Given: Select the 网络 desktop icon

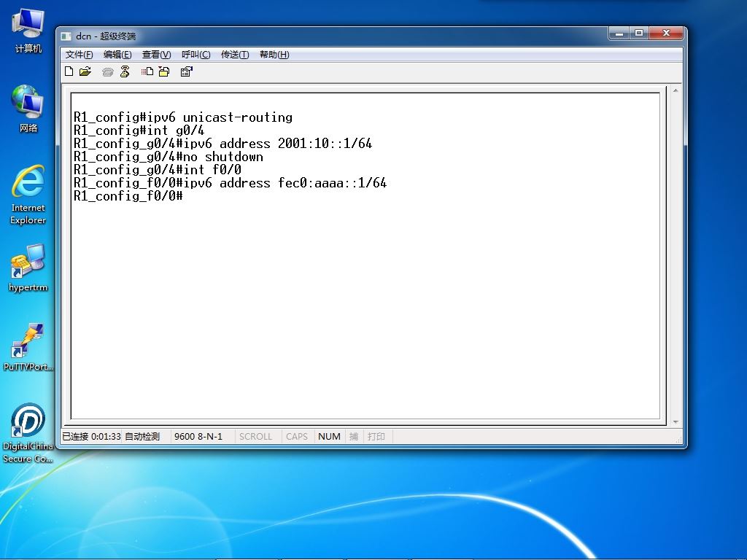Looking at the screenshot, I should click(x=28, y=109).
